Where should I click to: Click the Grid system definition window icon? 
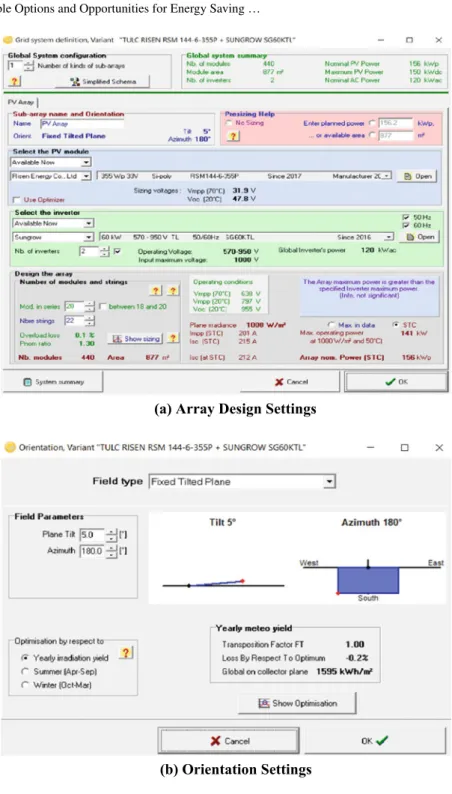(8, 39)
